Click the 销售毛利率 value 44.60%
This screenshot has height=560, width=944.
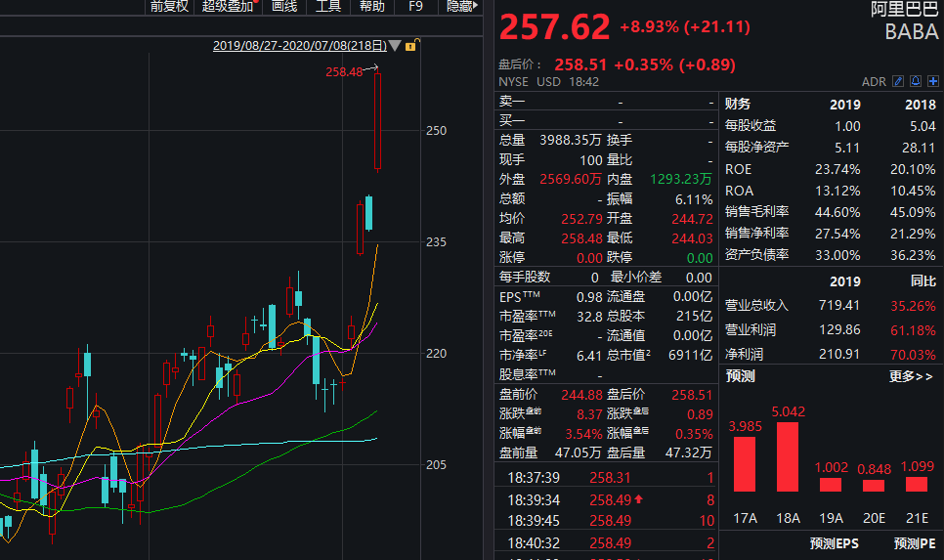(837, 212)
